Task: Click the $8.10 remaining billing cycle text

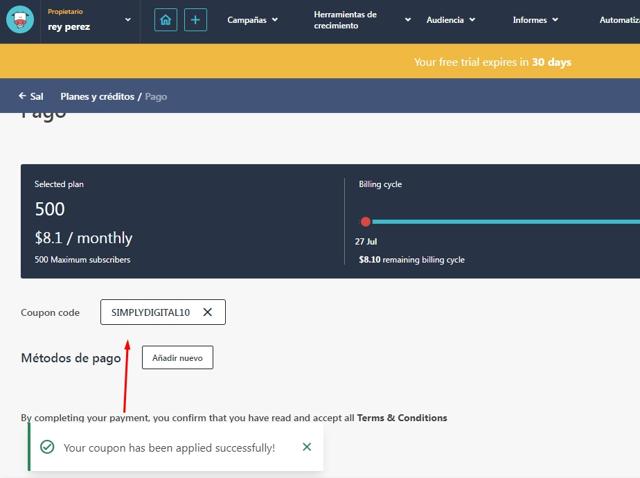Action: (411, 260)
